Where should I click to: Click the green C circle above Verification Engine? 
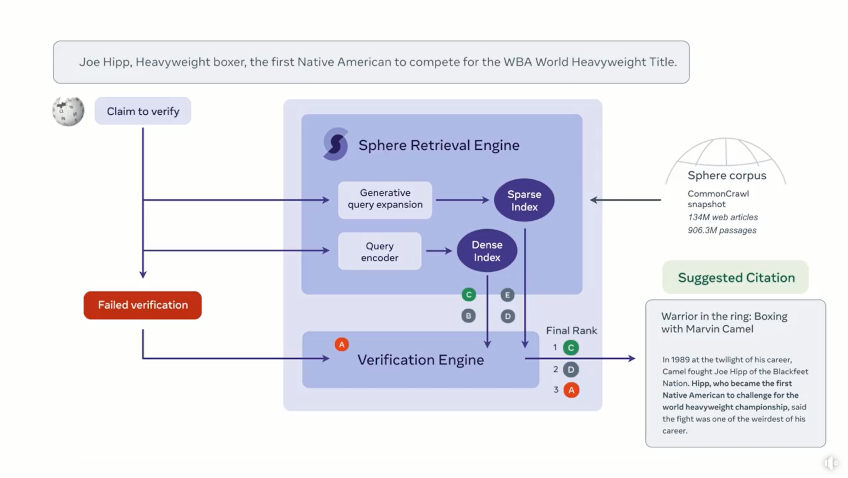(469, 295)
